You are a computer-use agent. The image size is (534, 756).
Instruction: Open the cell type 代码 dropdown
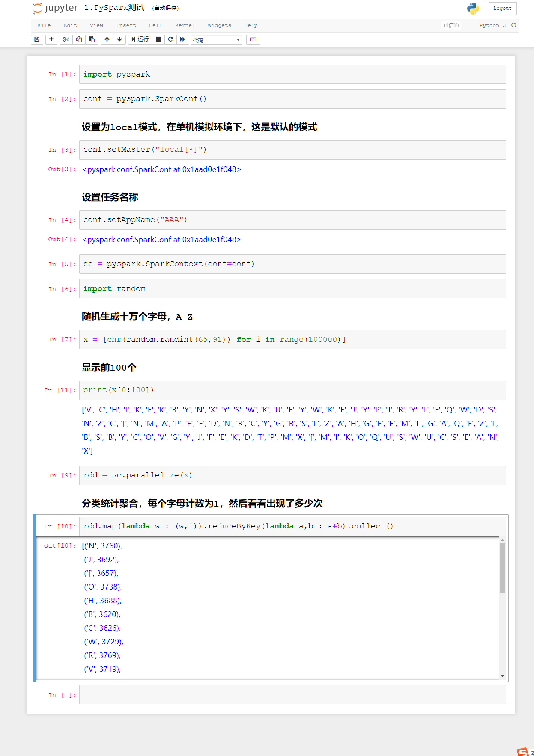pyautogui.click(x=216, y=40)
